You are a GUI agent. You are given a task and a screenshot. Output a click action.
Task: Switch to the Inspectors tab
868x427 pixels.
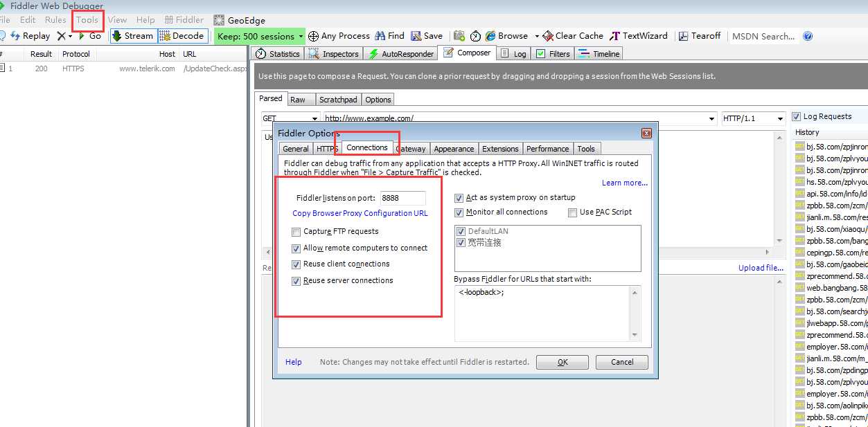(x=334, y=53)
